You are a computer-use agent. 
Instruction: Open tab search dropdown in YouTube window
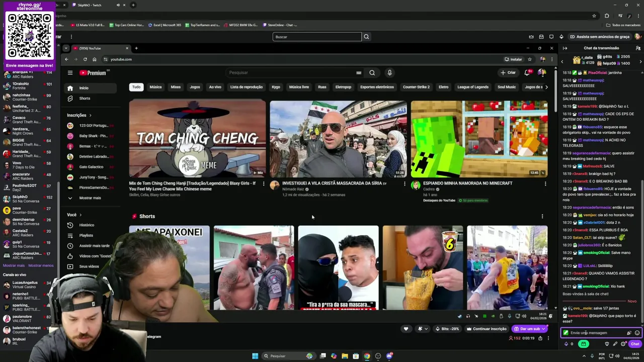tap(66, 48)
